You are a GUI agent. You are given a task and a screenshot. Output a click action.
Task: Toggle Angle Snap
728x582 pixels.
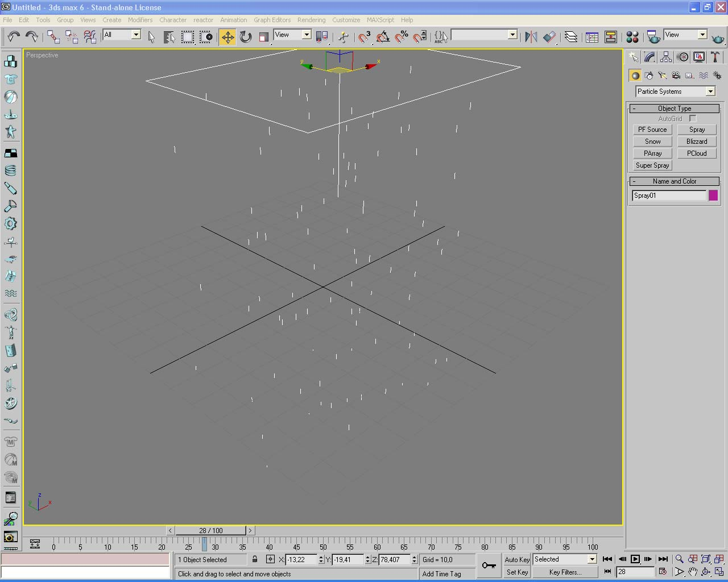point(383,37)
